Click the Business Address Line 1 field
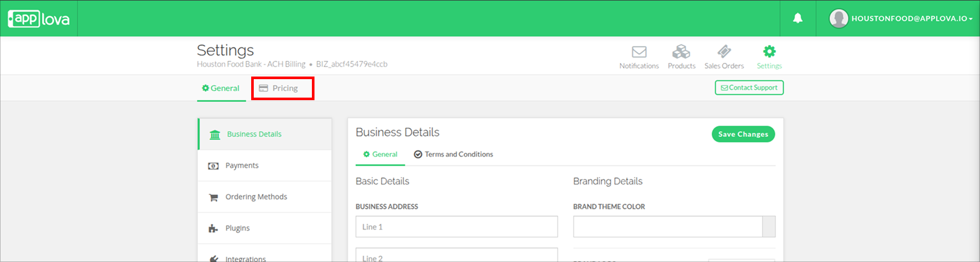Screen dimensions: 980x262 click(456, 227)
